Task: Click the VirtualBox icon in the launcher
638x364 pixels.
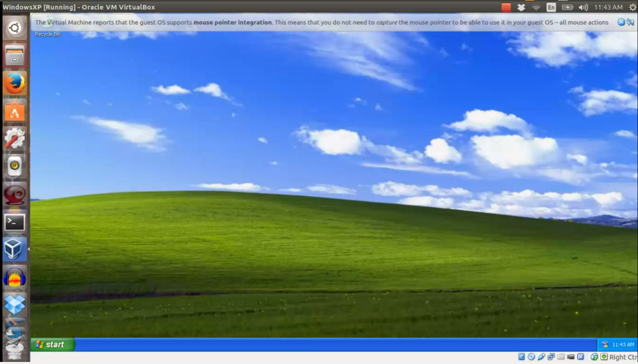Action: 15,250
